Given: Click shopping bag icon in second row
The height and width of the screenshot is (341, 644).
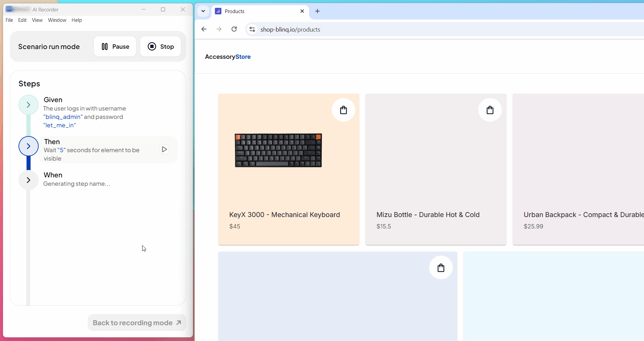Looking at the screenshot, I should point(441,268).
